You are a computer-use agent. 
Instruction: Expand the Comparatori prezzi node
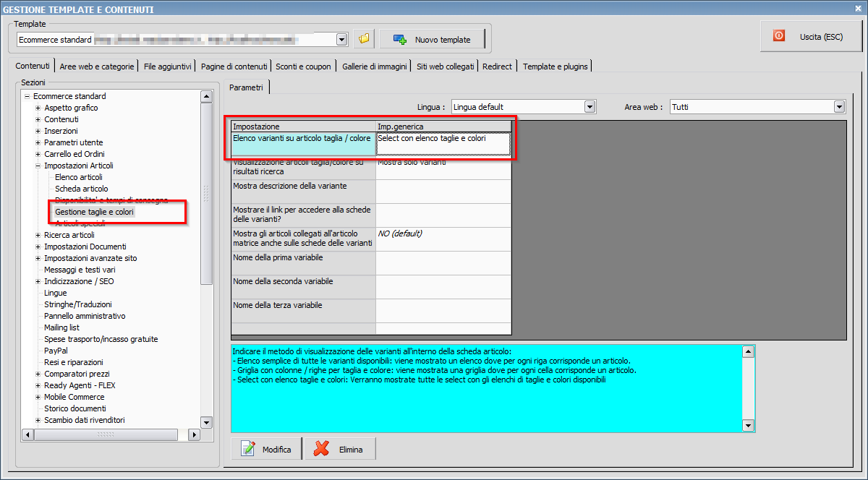click(x=38, y=374)
